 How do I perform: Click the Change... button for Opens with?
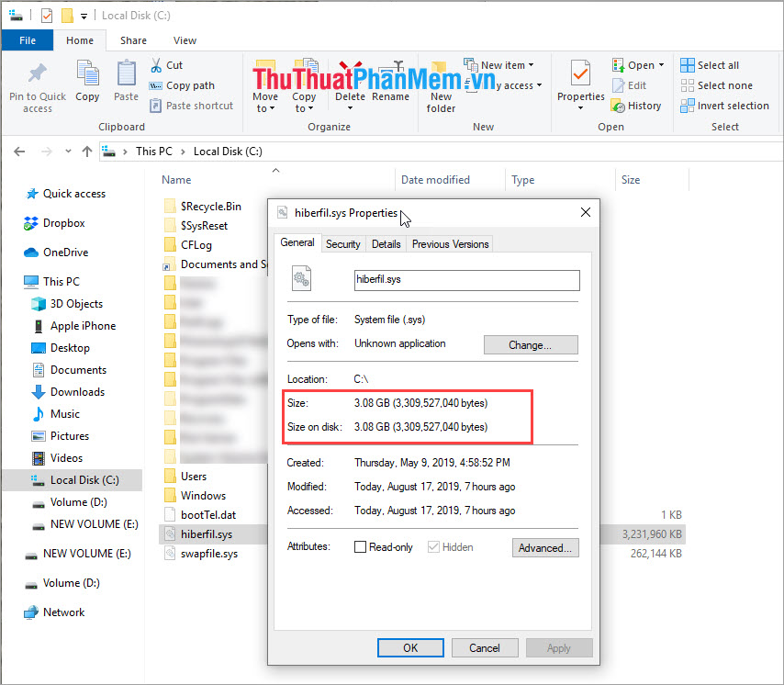pyautogui.click(x=531, y=345)
